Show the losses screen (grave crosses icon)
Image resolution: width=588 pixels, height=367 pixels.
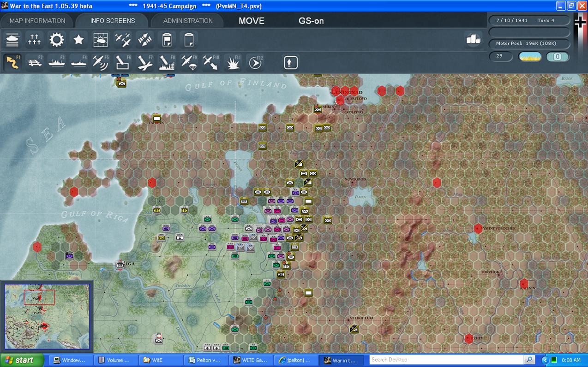(x=35, y=40)
